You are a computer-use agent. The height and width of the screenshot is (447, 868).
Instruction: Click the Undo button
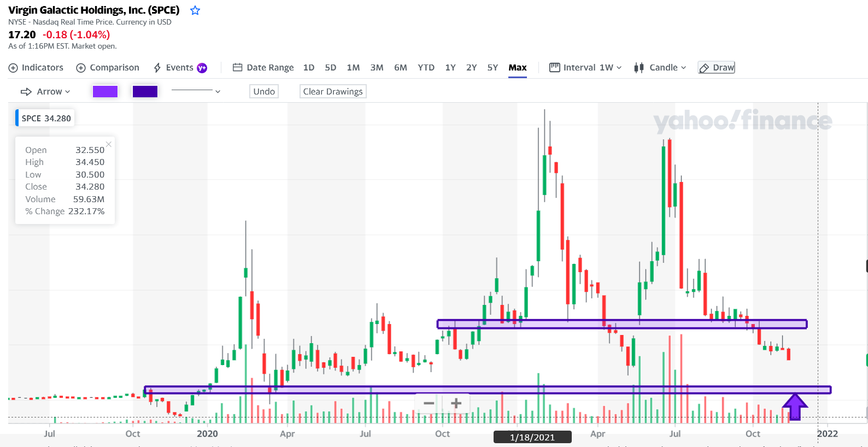click(264, 92)
